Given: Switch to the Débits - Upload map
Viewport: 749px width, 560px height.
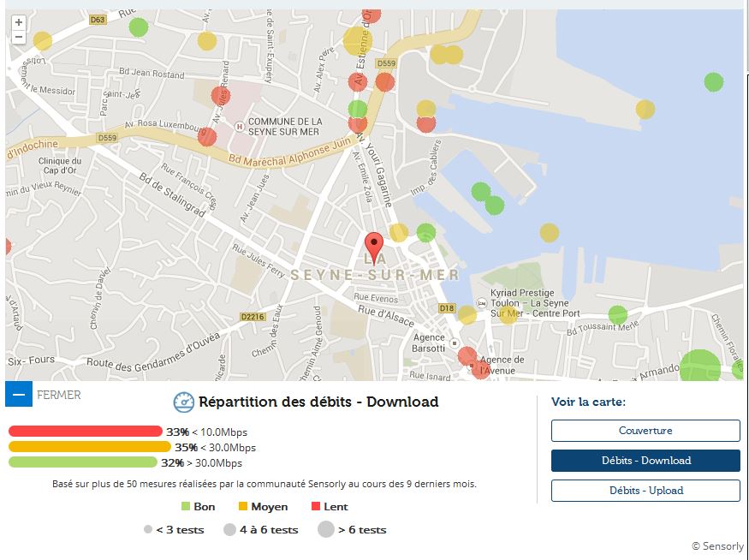Looking at the screenshot, I should point(645,491).
